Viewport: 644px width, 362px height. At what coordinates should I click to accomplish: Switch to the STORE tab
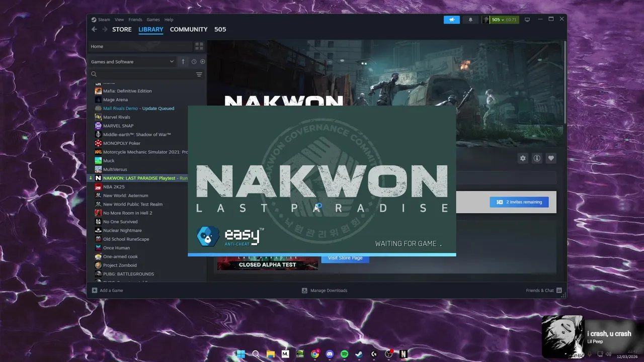[x=122, y=29]
